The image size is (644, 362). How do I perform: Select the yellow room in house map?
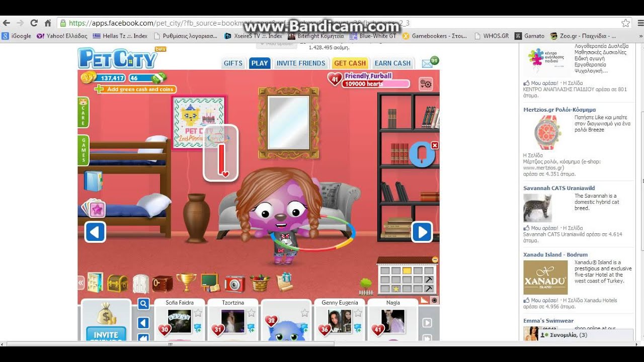coord(407,270)
